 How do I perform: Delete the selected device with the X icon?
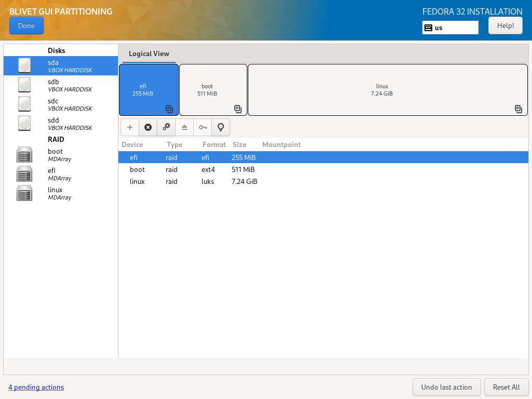148,127
